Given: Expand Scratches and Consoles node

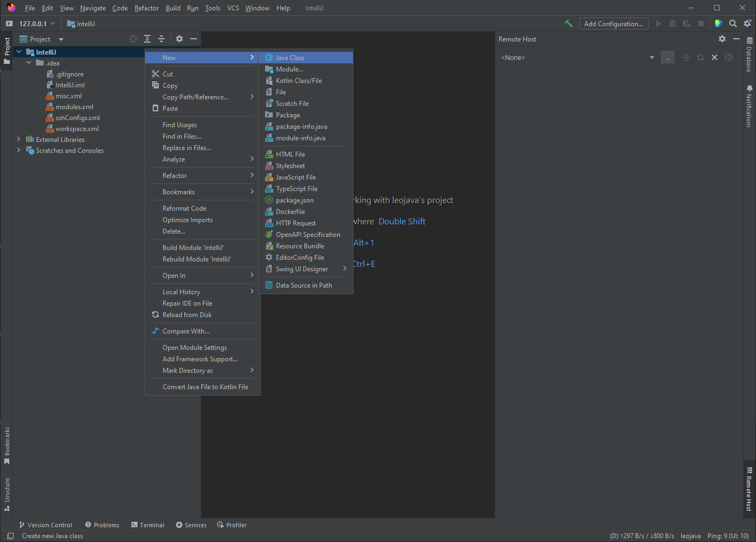Looking at the screenshot, I should coord(19,150).
